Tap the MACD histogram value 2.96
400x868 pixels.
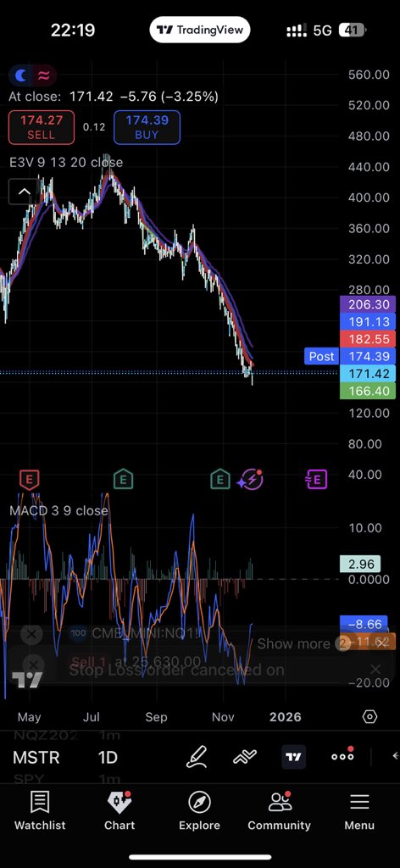click(360, 564)
